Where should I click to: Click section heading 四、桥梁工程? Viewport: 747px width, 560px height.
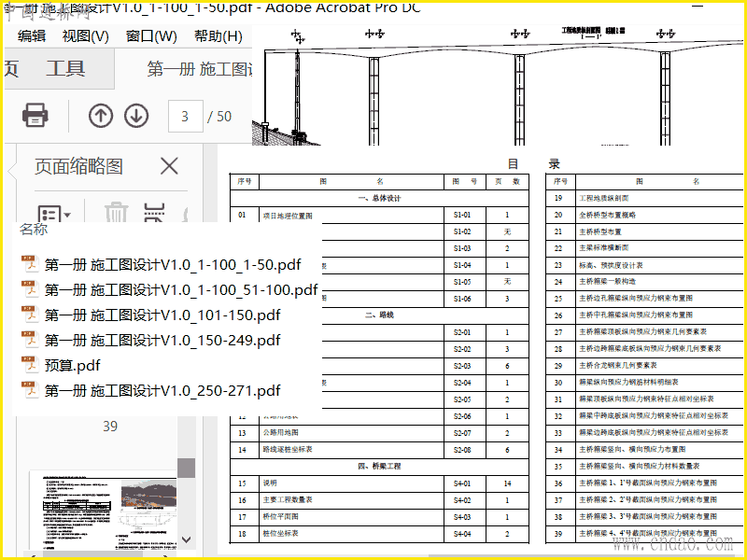pos(379,466)
